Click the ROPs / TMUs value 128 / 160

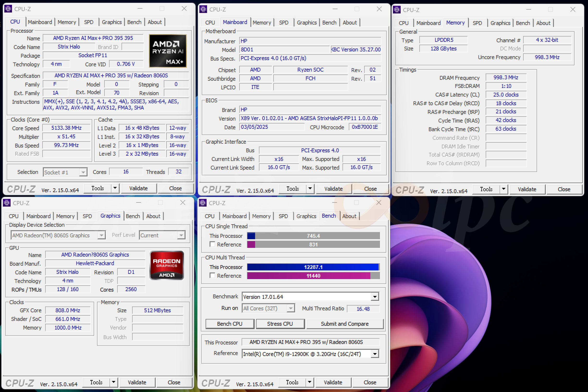pos(68,289)
